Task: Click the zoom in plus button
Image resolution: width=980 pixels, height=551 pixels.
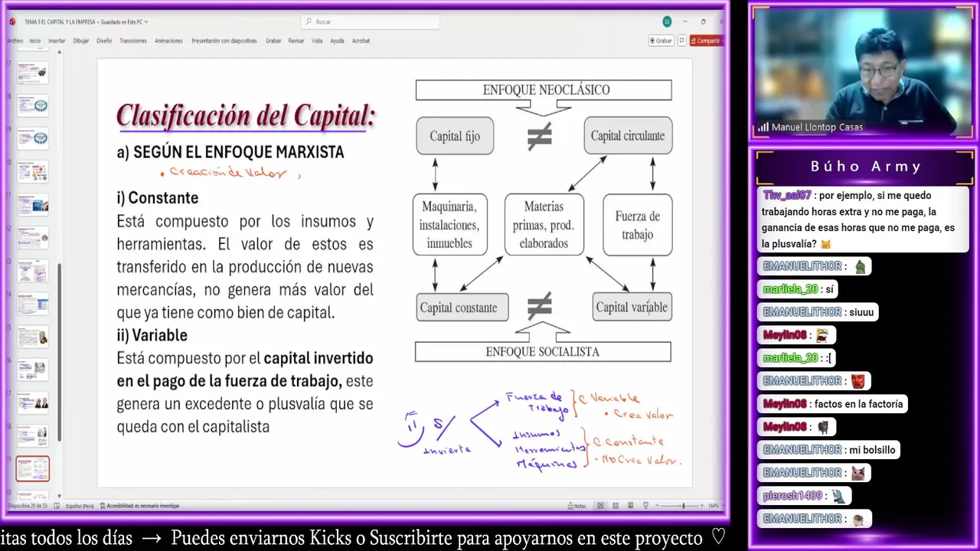Action: click(x=702, y=506)
